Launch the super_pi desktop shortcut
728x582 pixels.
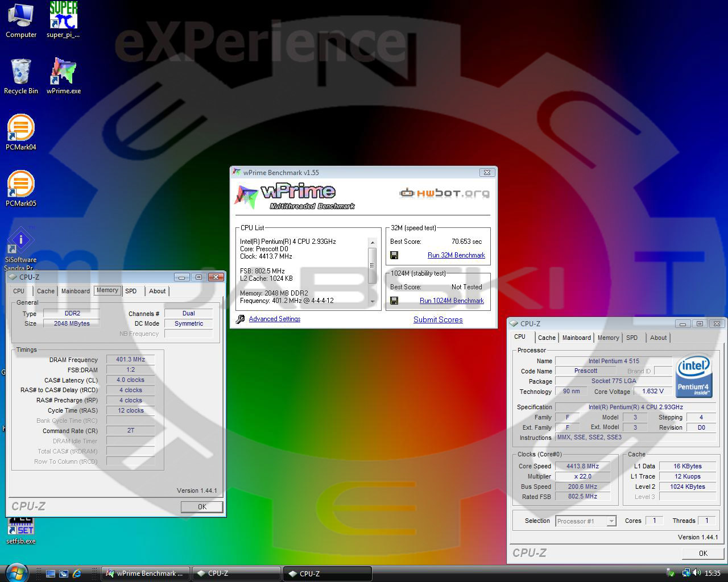point(63,20)
